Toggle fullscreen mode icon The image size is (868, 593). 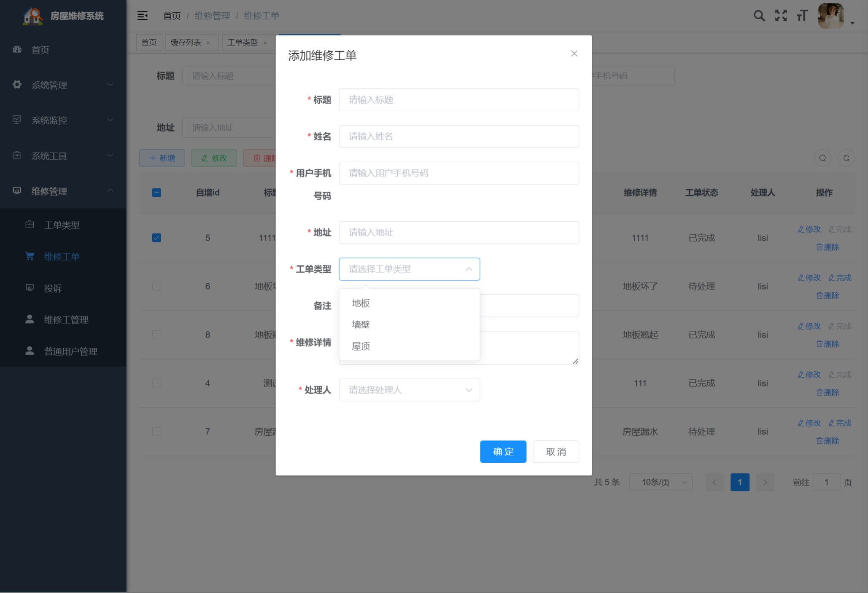tap(781, 16)
